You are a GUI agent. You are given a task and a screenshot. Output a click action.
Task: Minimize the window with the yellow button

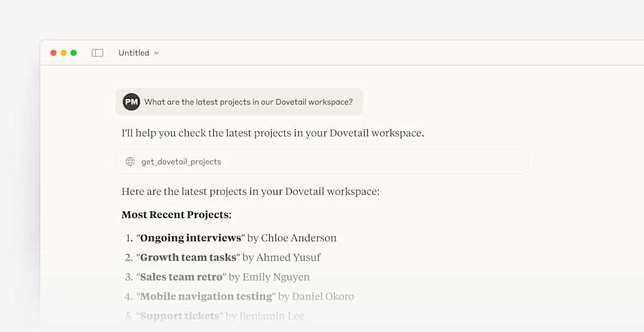(64, 53)
